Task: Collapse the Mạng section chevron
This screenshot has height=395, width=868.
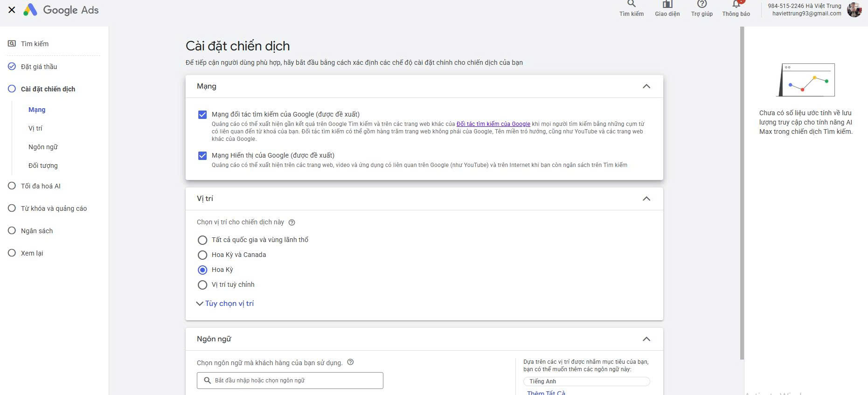Action: (646, 86)
